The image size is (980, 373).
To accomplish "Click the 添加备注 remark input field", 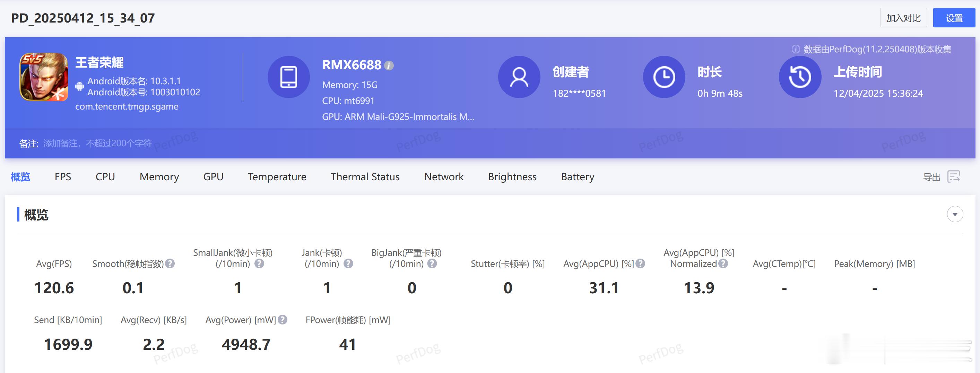I will tap(97, 144).
